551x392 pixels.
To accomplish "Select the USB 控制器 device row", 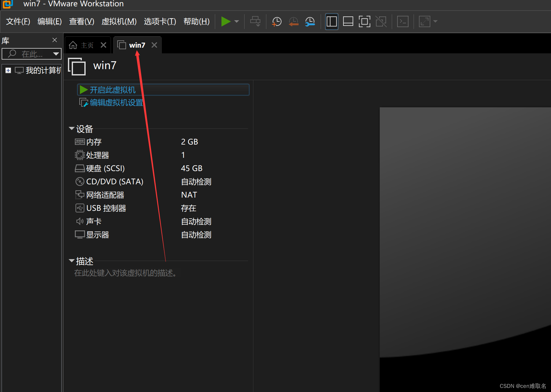I will click(x=161, y=208).
